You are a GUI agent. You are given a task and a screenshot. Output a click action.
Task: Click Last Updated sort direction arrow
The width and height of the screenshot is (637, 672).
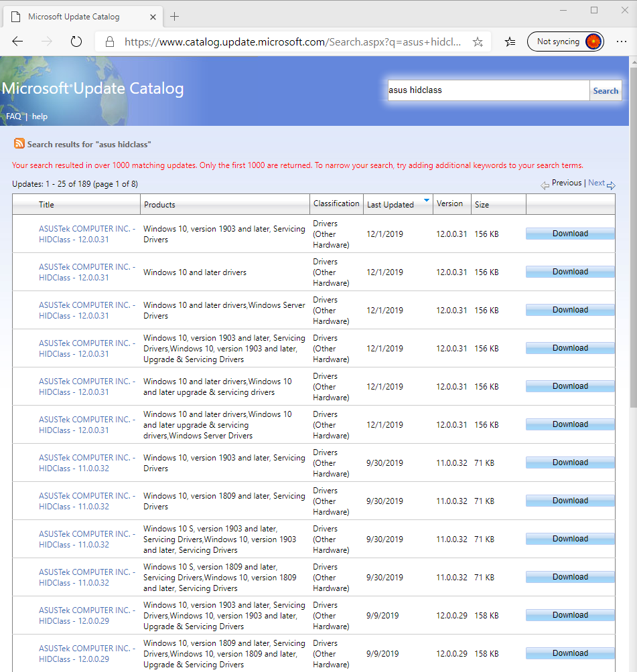coord(427,200)
